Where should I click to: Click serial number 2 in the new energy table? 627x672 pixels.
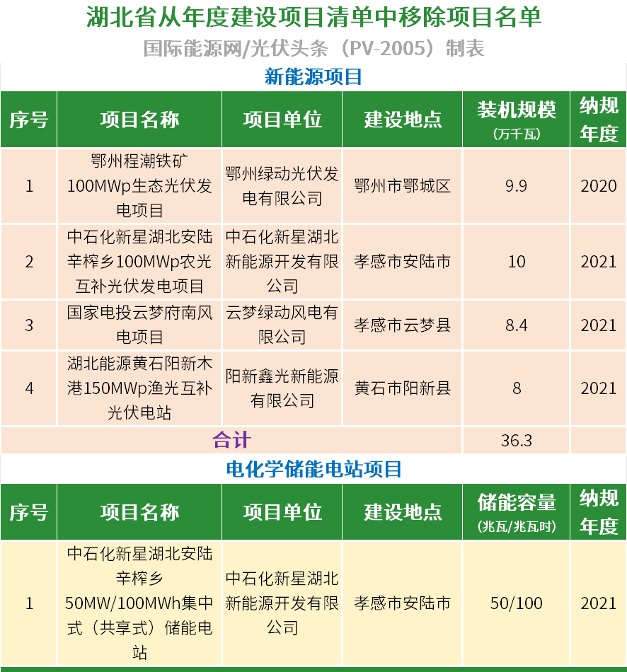(x=29, y=262)
